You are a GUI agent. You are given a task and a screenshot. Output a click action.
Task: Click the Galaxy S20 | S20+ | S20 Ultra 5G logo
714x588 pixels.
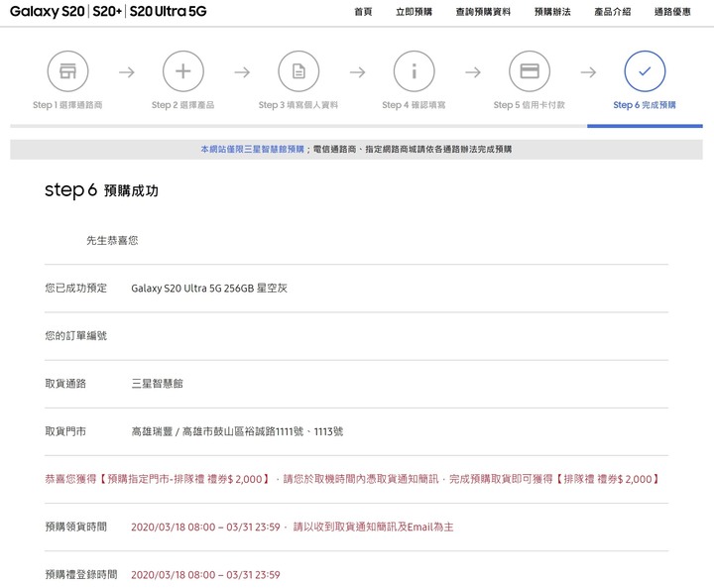pos(108,11)
